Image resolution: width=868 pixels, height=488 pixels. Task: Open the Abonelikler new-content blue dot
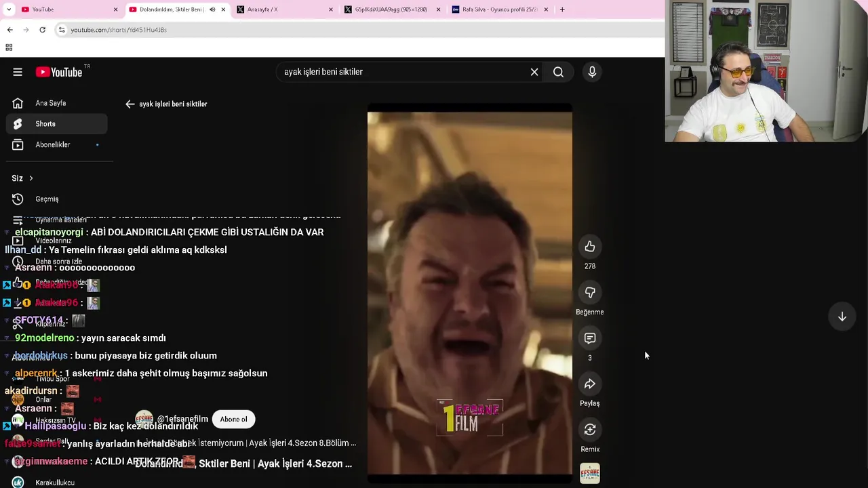click(97, 144)
